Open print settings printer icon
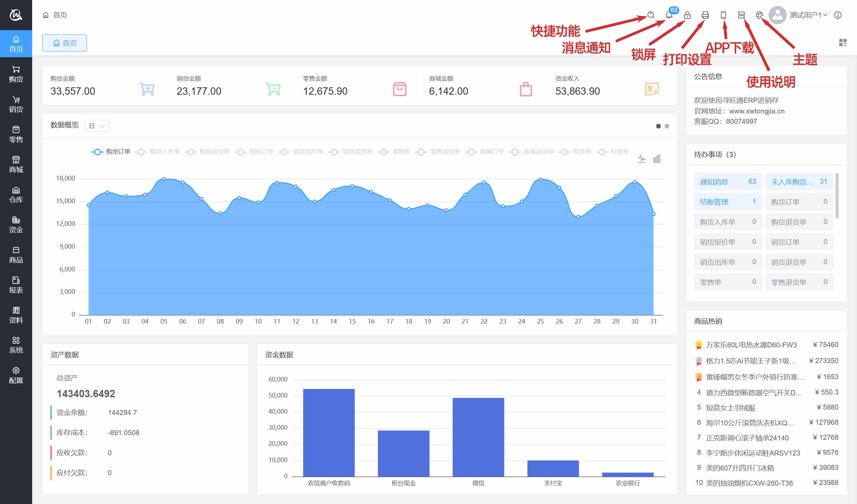Viewport: 857px width, 504px height. (705, 15)
